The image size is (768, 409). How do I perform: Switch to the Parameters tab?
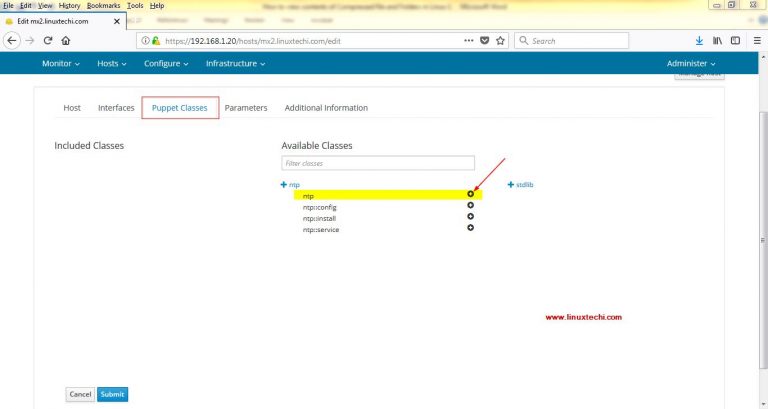246,108
